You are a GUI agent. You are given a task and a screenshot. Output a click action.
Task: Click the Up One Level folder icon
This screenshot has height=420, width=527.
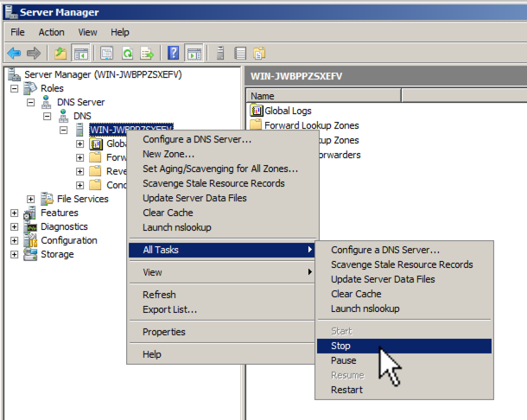click(x=60, y=53)
